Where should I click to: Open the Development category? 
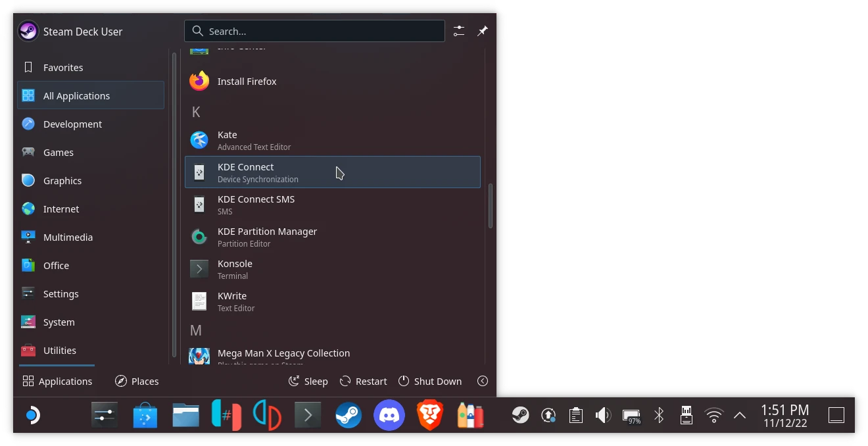coord(91,124)
